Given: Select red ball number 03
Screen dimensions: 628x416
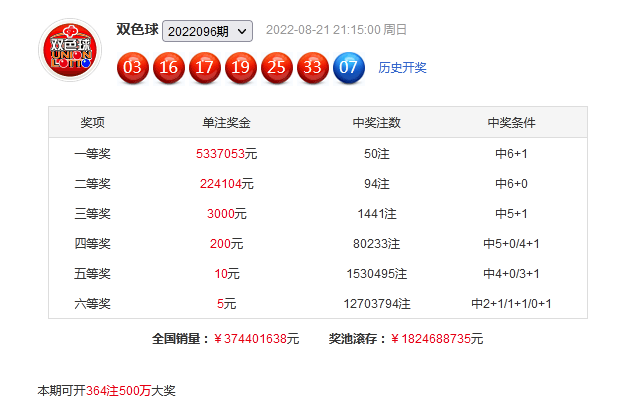Looking at the screenshot, I should click(x=133, y=67).
